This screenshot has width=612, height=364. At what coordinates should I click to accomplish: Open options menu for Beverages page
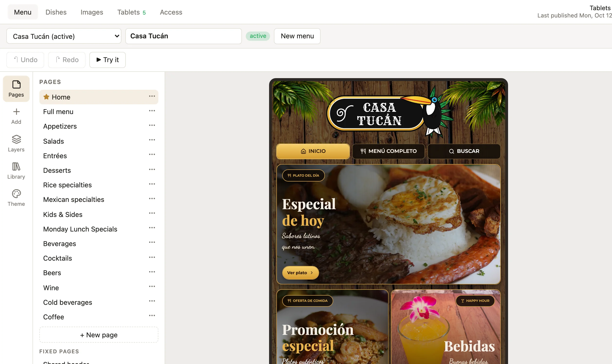(x=152, y=242)
